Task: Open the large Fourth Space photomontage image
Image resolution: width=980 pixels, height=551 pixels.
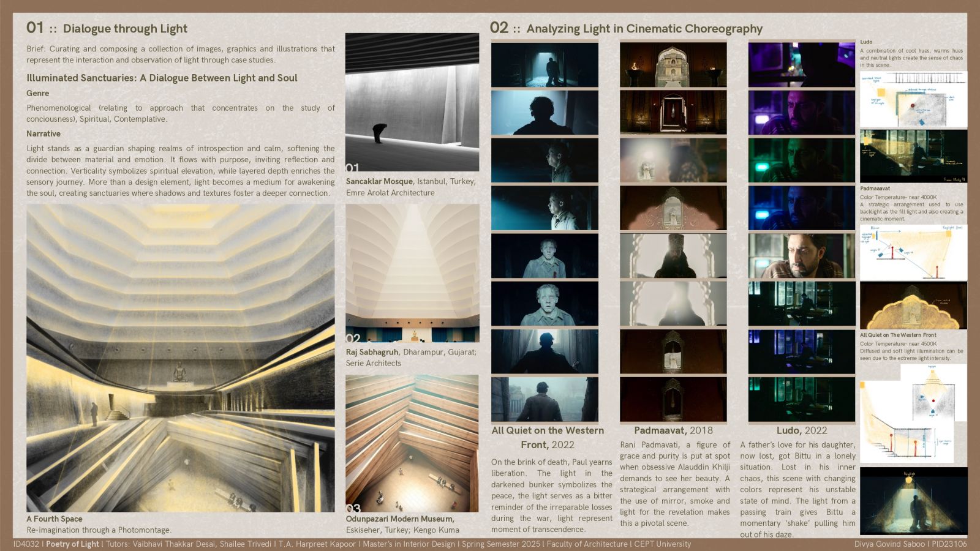Action: click(181, 358)
